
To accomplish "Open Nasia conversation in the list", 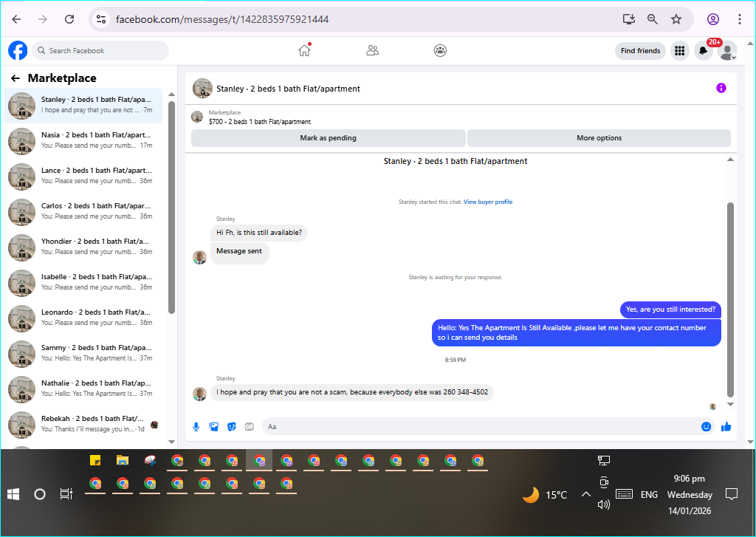I will click(x=83, y=140).
